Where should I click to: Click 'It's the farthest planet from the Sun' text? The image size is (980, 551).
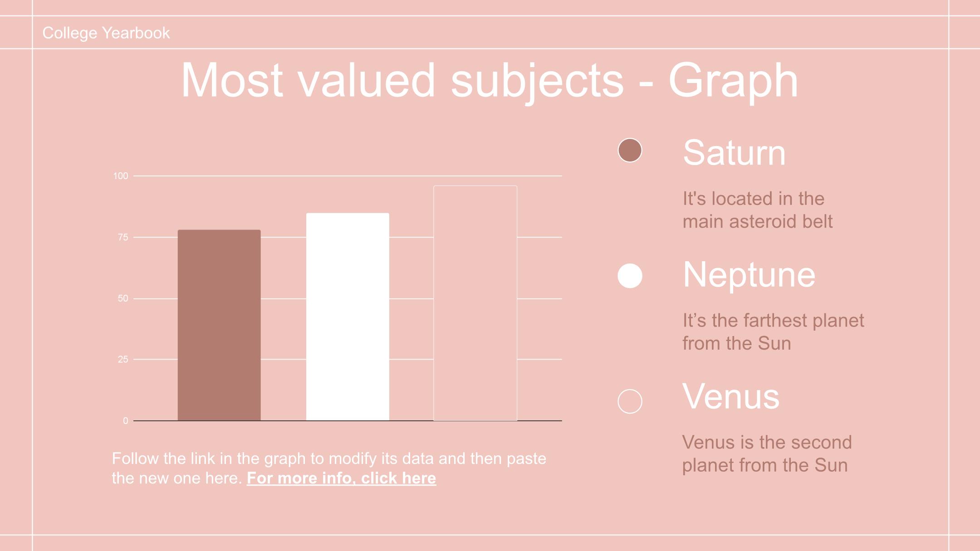pos(773,332)
